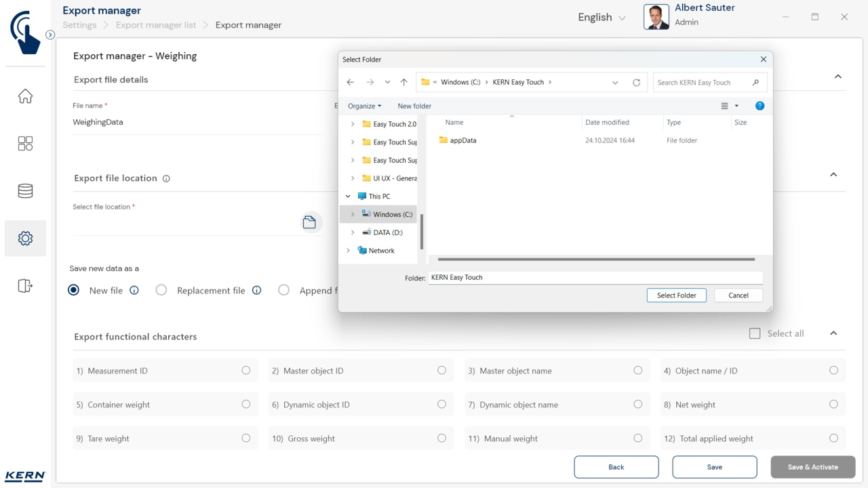
Task: Click the File name input field
Action: pos(197,123)
